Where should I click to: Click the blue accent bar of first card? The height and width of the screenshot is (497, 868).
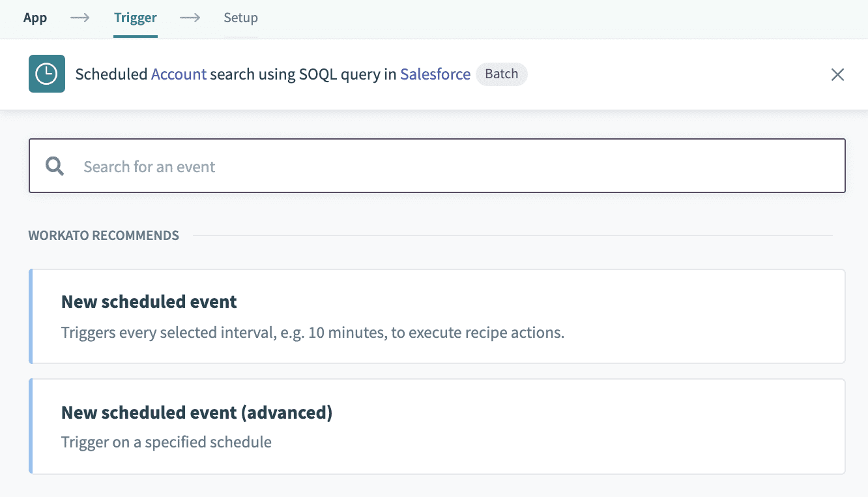(x=31, y=316)
